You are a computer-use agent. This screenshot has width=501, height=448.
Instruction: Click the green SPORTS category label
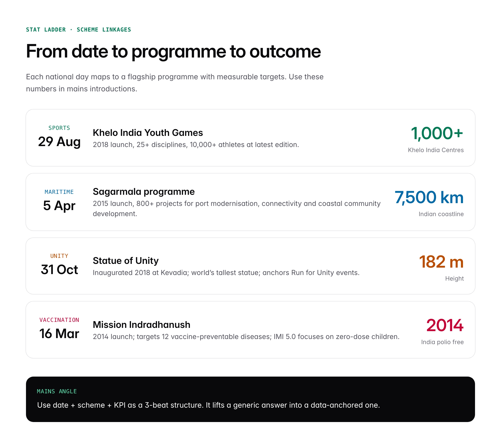coord(59,128)
